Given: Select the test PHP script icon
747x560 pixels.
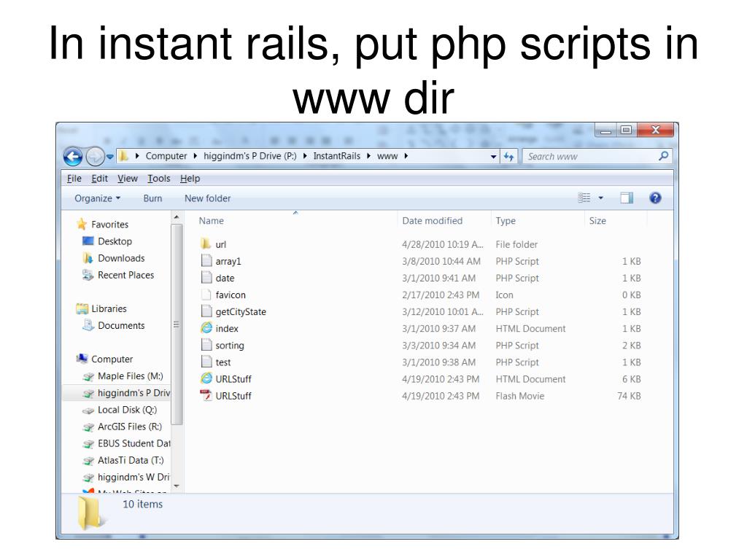Looking at the screenshot, I should click(206, 362).
